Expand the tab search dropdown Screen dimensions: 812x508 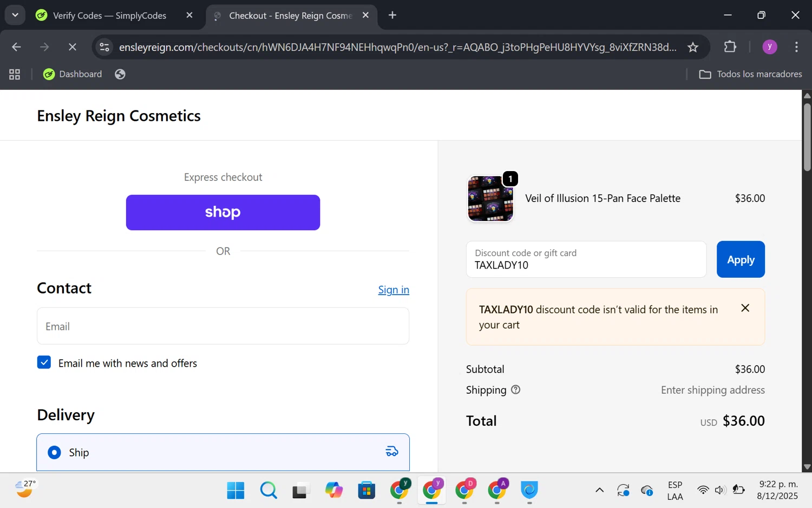pyautogui.click(x=15, y=15)
